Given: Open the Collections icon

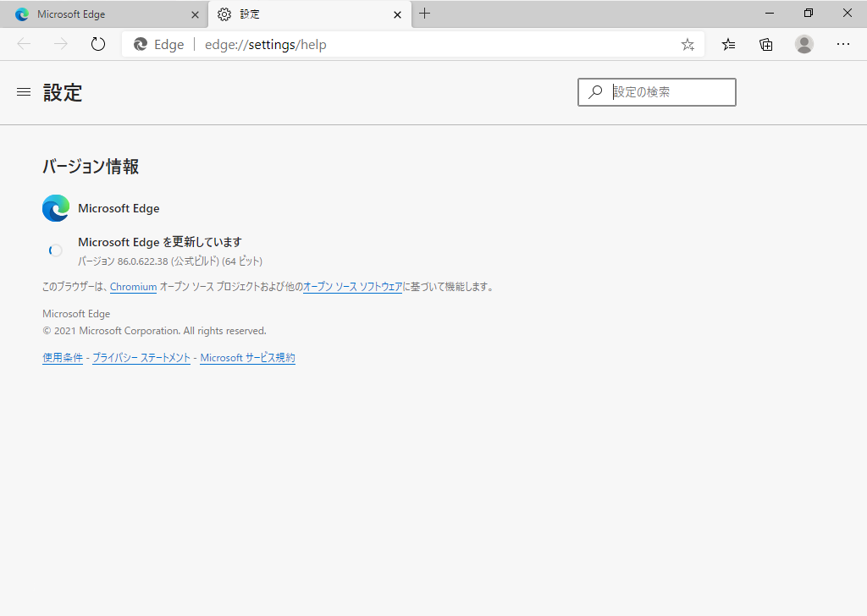Looking at the screenshot, I should [x=765, y=44].
